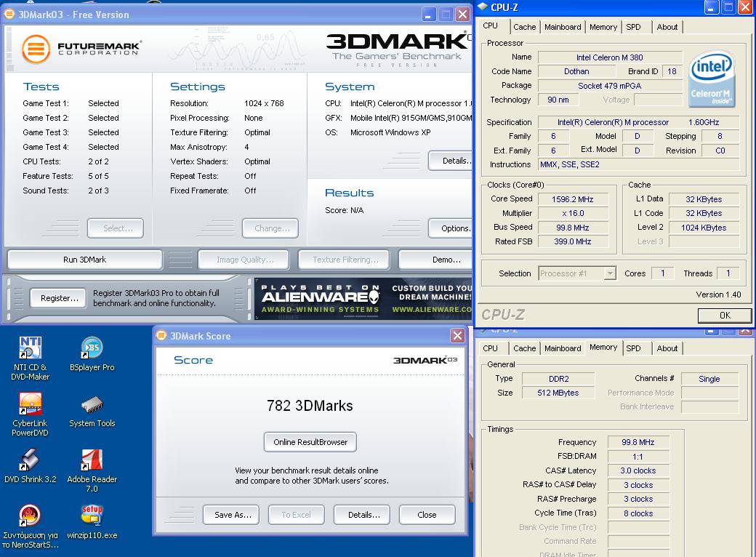Click Package value Socket 479 mPGA

610,86
